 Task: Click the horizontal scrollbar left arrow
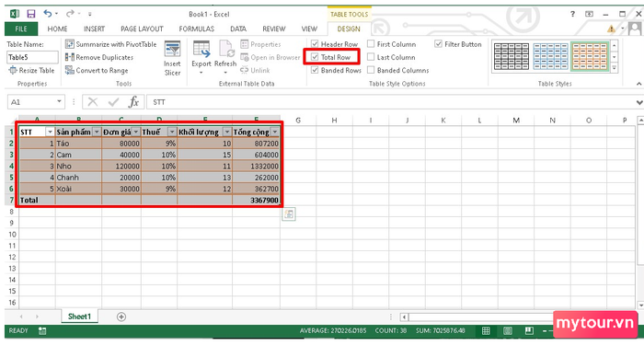405,317
